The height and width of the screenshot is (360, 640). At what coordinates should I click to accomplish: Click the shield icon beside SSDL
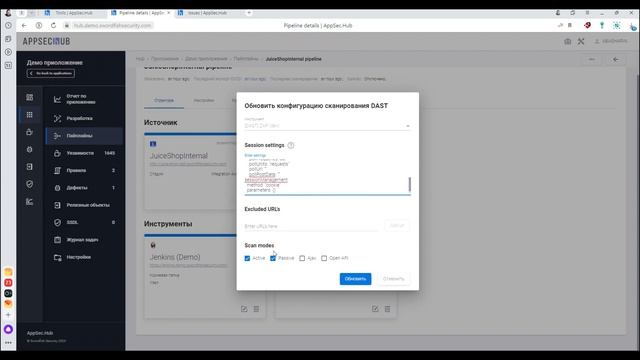[x=58, y=222]
